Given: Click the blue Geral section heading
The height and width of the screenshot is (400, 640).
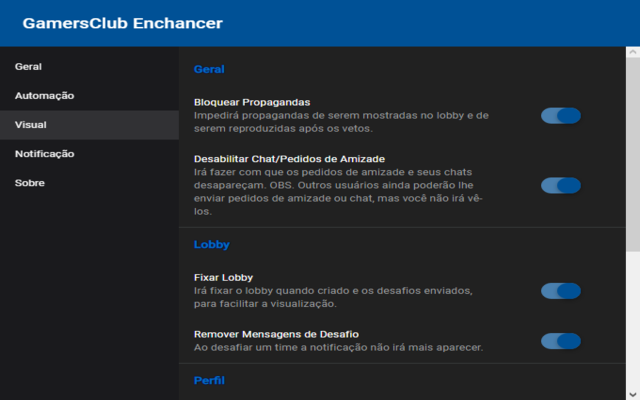Looking at the screenshot, I should click(209, 69).
